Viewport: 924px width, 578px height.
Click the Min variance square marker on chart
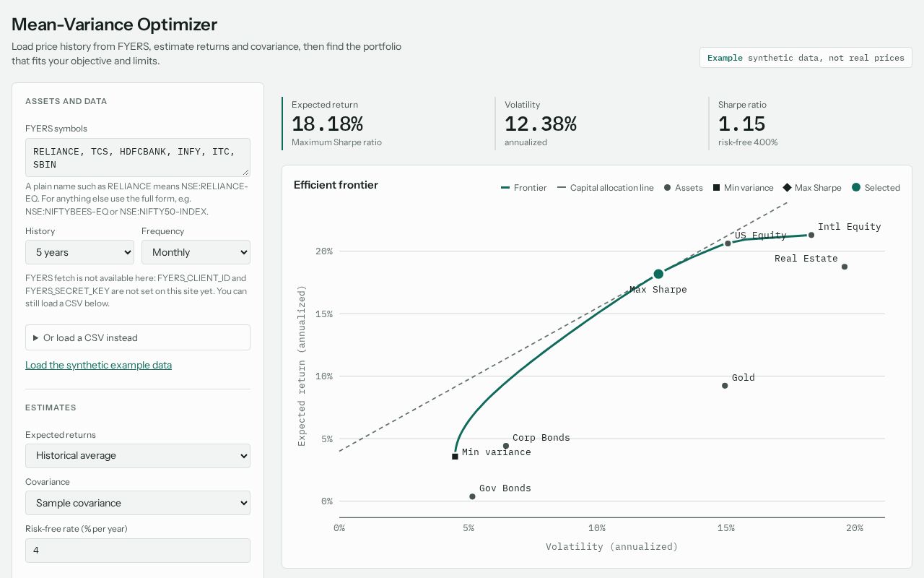coord(455,457)
